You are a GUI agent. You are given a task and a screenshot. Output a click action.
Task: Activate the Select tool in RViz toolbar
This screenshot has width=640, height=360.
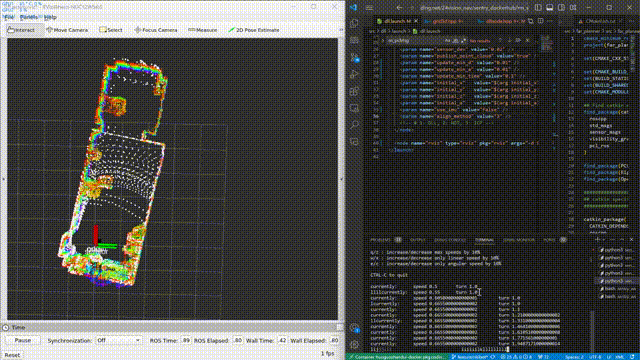click(111, 30)
